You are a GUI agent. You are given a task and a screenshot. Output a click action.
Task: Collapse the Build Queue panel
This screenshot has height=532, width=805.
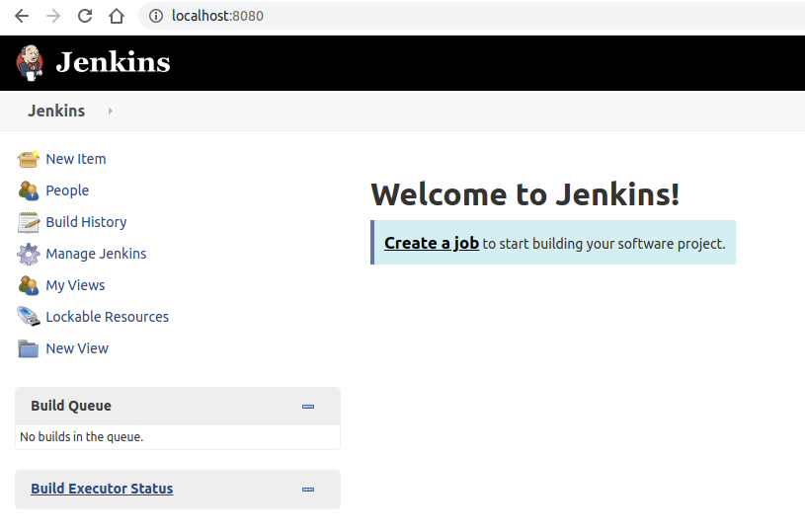[x=308, y=406]
